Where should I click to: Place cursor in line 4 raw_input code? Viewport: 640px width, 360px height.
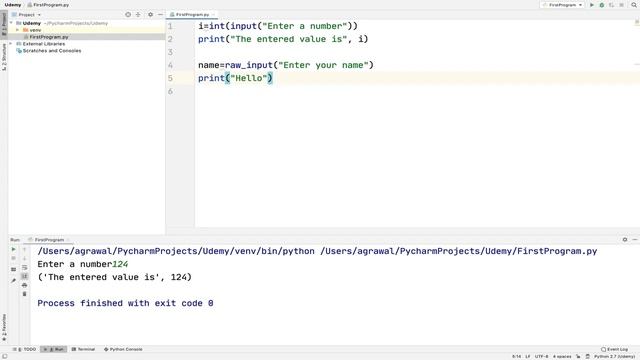(x=286, y=65)
